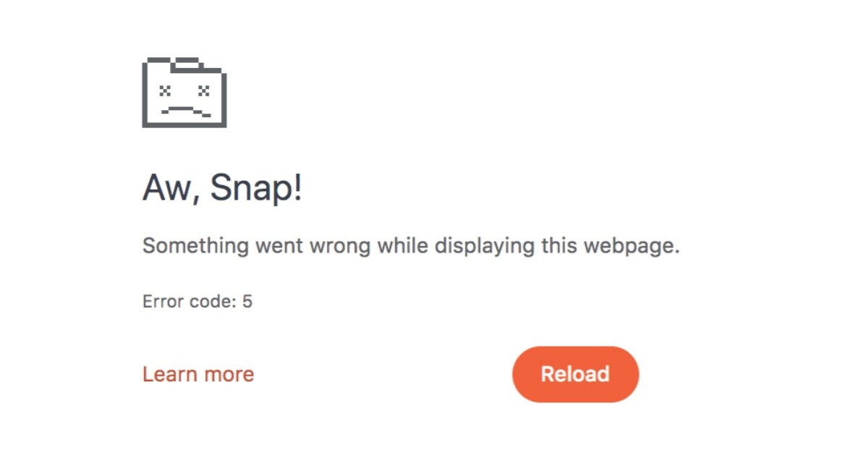Image resolution: width=868 pixels, height=456 pixels.
Task: Click the "Something went wrong" message text
Action: pos(411,247)
